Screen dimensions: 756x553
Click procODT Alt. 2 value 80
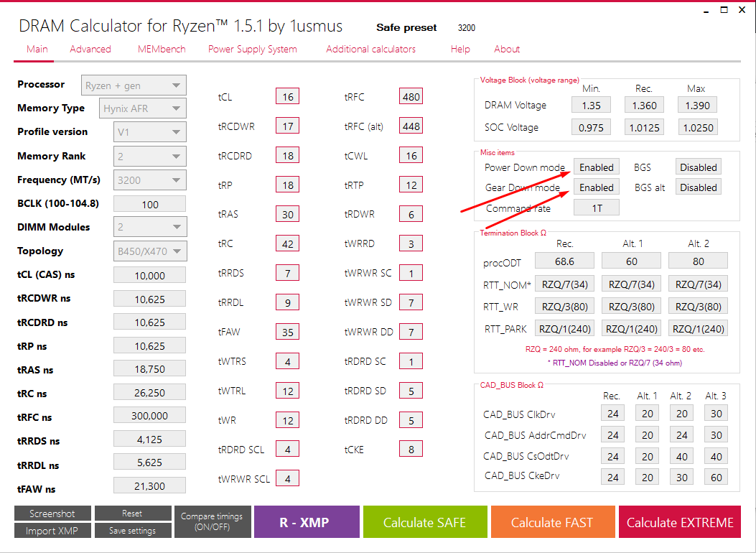pyautogui.click(x=698, y=261)
